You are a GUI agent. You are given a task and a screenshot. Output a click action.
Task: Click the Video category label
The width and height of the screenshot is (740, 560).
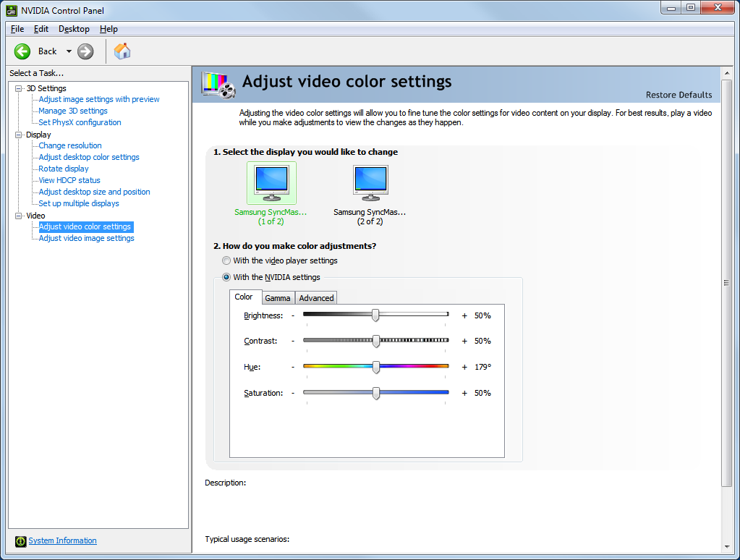click(35, 216)
